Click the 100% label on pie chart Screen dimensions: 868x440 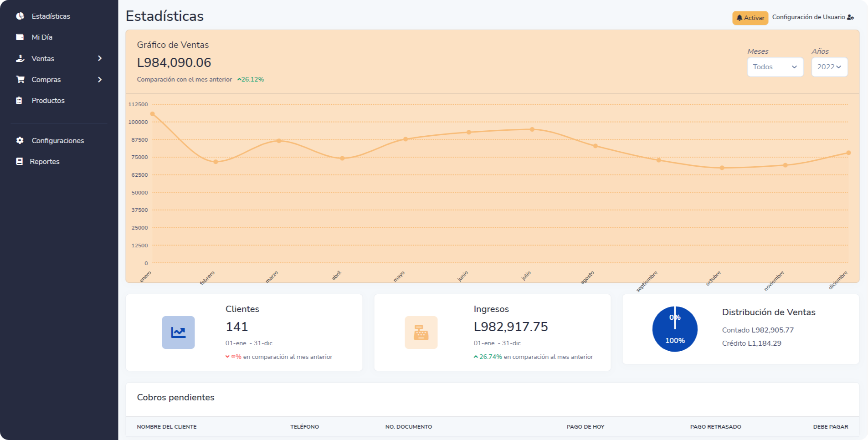click(x=675, y=340)
